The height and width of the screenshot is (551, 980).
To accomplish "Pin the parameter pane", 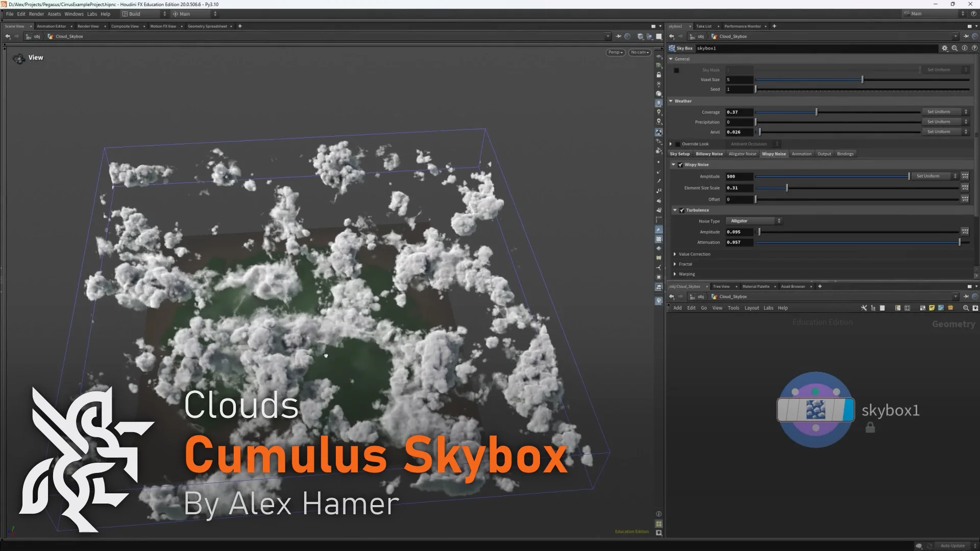I will pos(966,36).
